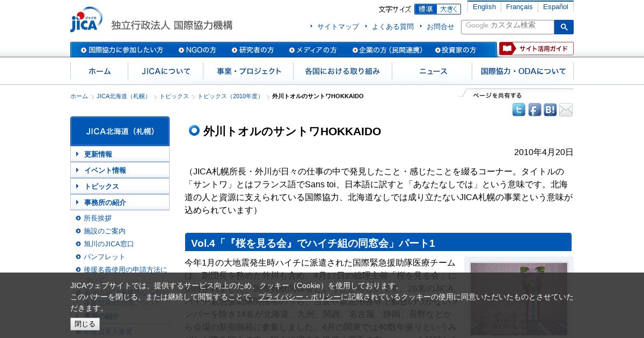The height and width of the screenshot is (338, 644).
Task: Click the 外川トオルのサントワHOKKAIDO page heading
Action: (x=292, y=131)
